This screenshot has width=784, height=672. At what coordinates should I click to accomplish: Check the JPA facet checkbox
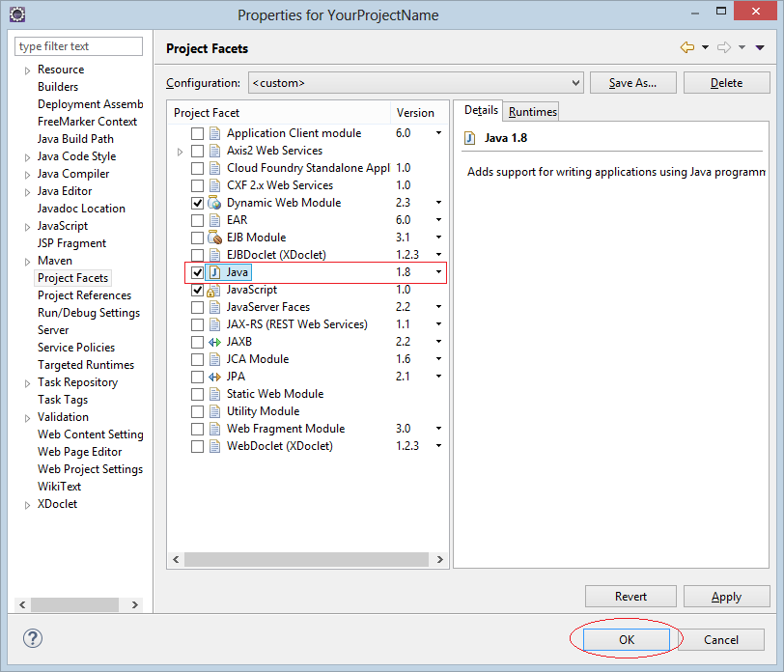(x=198, y=377)
